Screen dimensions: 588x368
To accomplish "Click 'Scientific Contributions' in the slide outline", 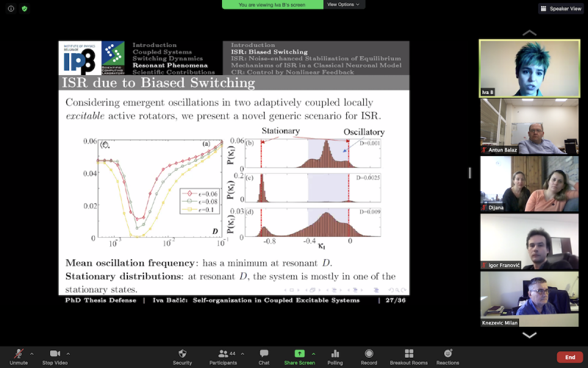I will click(x=173, y=72).
